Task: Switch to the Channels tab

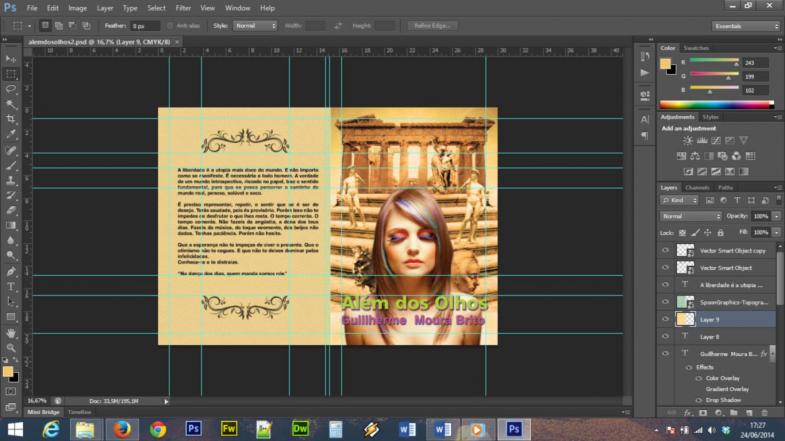Action: click(697, 187)
